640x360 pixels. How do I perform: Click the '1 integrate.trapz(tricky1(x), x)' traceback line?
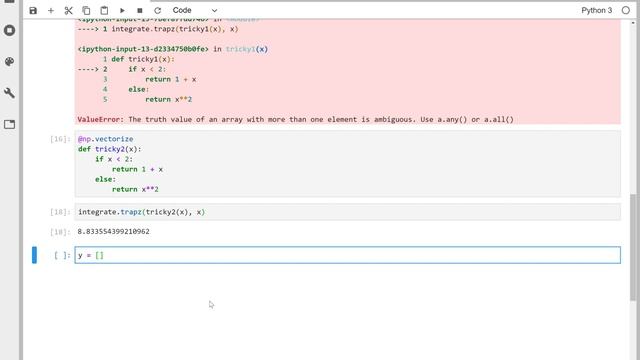point(158,29)
